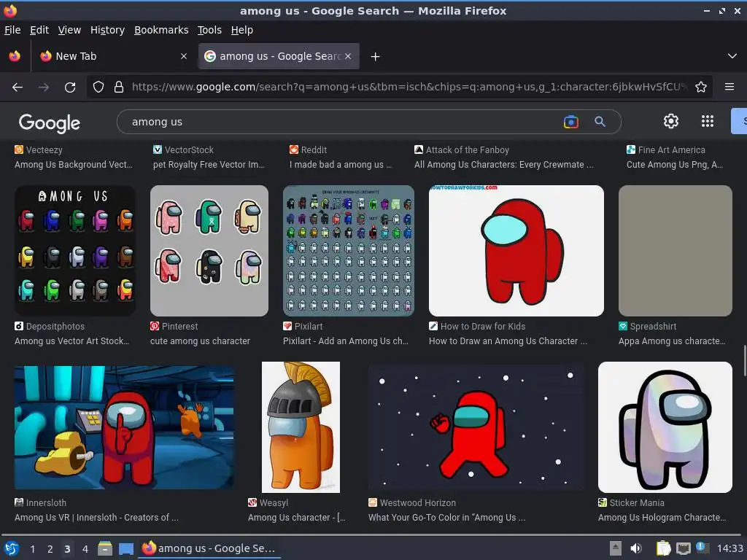Open the Help menu
Viewport: 747px width, 560px height.
241,30
